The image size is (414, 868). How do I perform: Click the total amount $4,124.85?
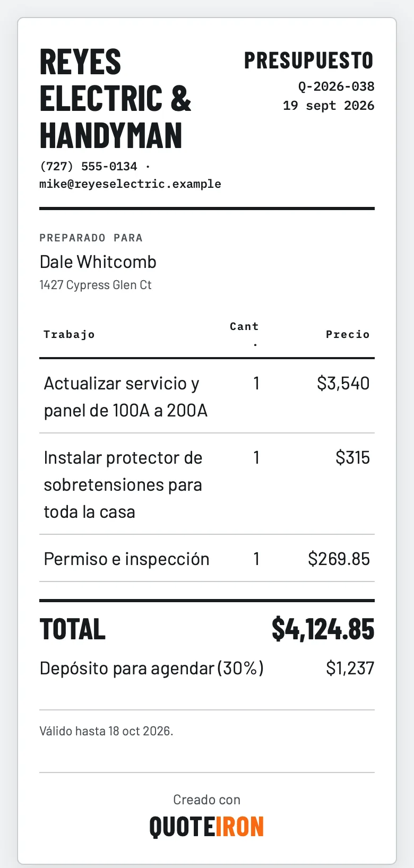(323, 629)
